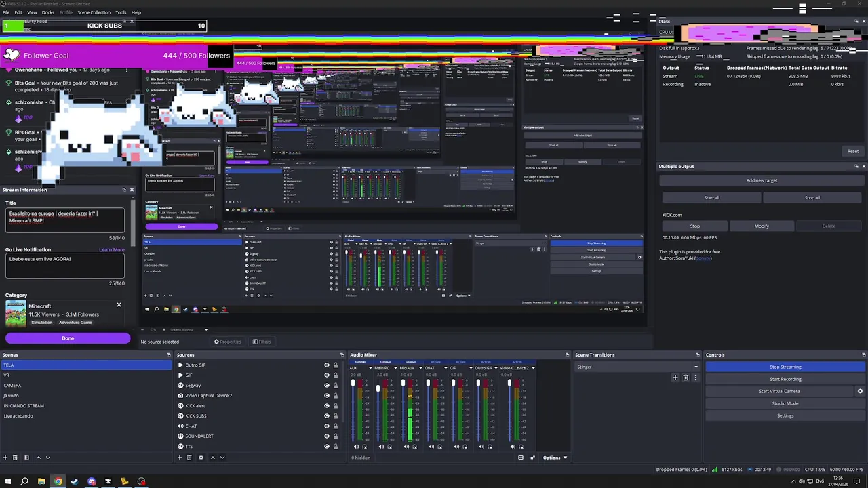This screenshot has width=868, height=488.
Task: Mute the CHAT audio channel in the mixer
Action: [431, 447]
